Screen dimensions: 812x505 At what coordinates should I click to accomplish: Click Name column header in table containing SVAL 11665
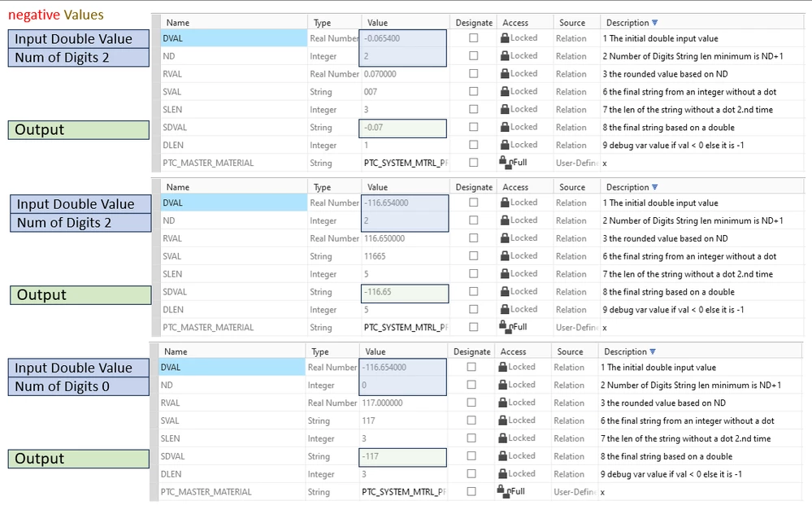click(233, 187)
